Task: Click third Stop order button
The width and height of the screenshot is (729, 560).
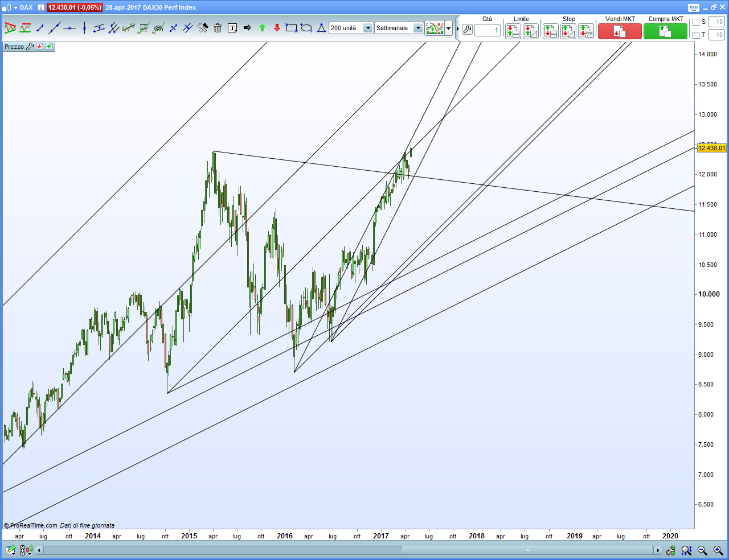Action: coord(586,31)
